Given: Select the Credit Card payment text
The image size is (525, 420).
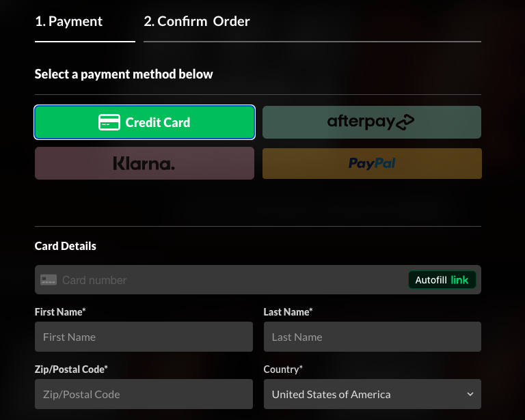Looking at the screenshot, I should pyautogui.click(x=158, y=123).
